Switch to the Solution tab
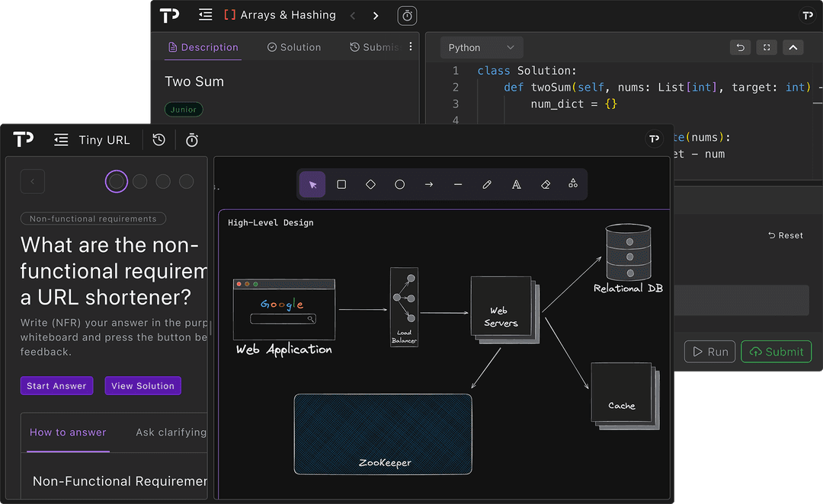 click(294, 47)
